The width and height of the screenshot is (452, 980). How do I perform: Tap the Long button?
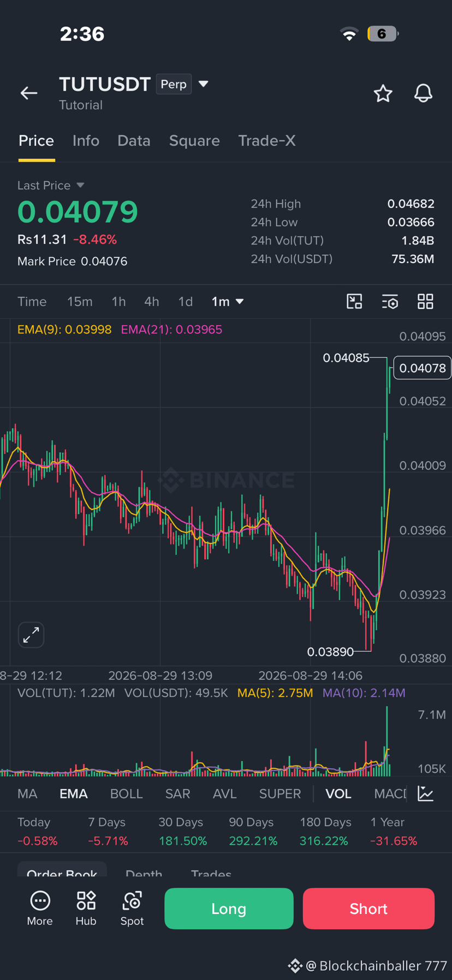point(229,909)
